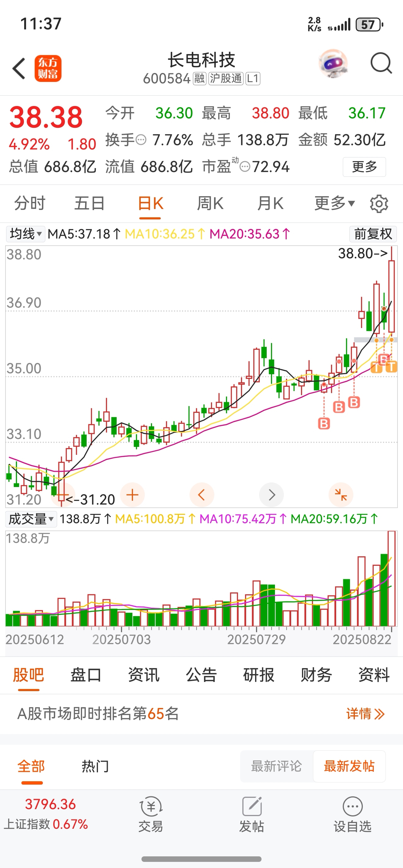Switch to 五日 chart tab
The height and width of the screenshot is (868, 403).
coord(89,204)
